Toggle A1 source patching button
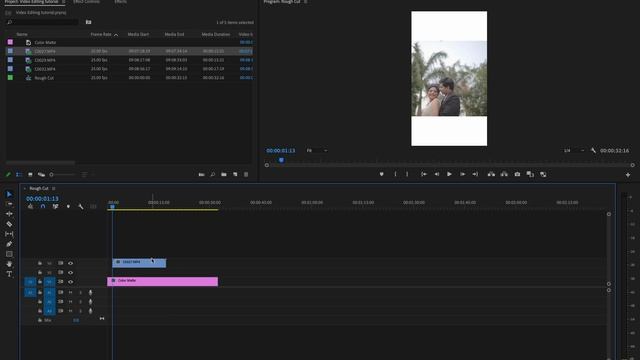The width and height of the screenshot is (640, 360). tap(30, 292)
